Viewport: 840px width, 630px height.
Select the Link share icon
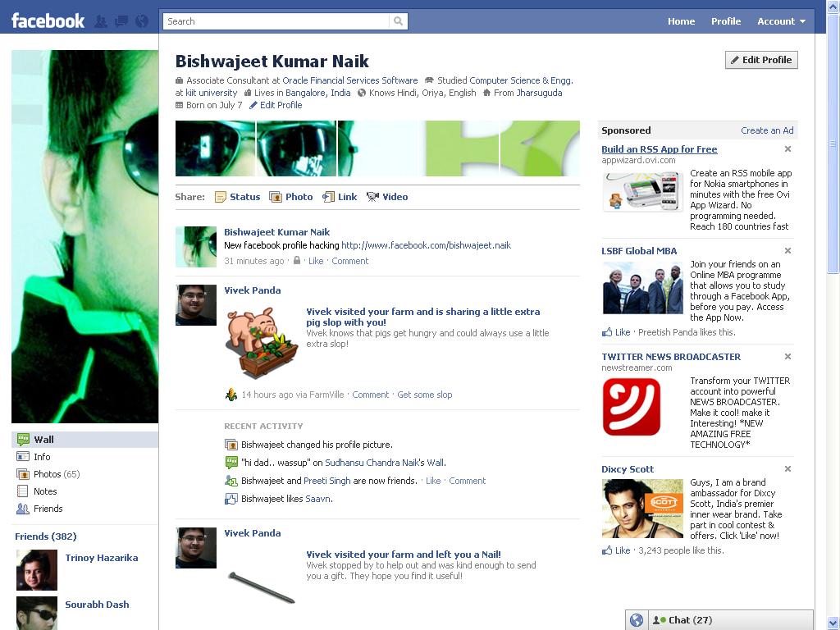(328, 197)
